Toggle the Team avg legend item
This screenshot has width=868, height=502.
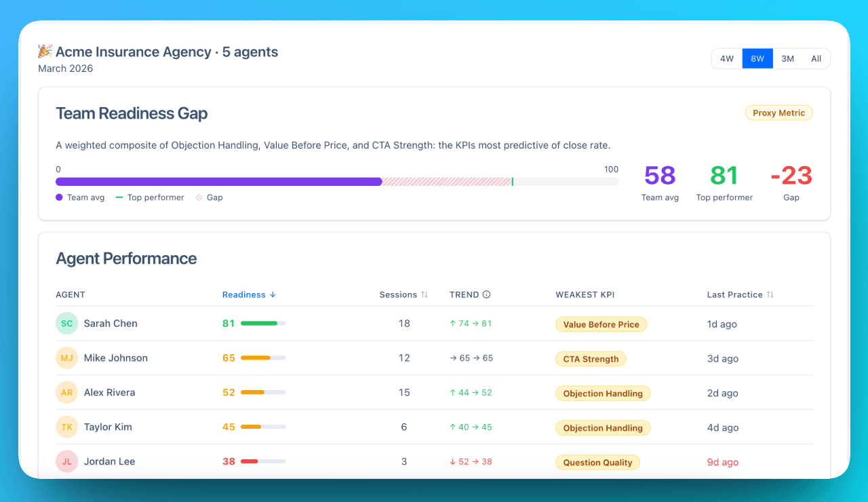tap(80, 197)
